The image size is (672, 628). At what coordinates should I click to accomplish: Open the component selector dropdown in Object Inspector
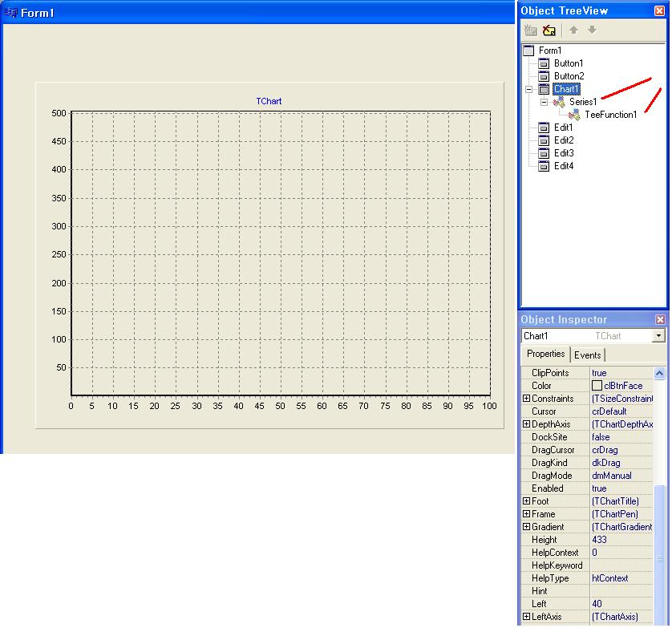coord(659,336)
